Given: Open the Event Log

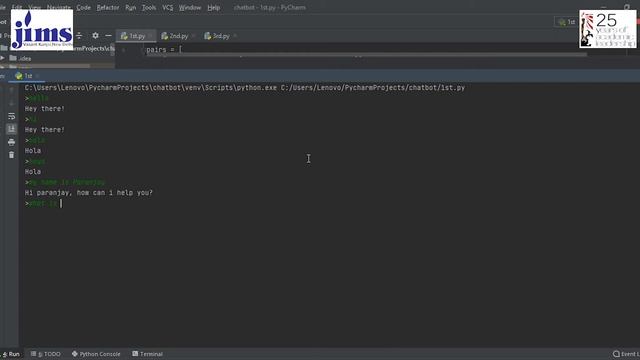Looking at the screenshot, I should point(626,354).
